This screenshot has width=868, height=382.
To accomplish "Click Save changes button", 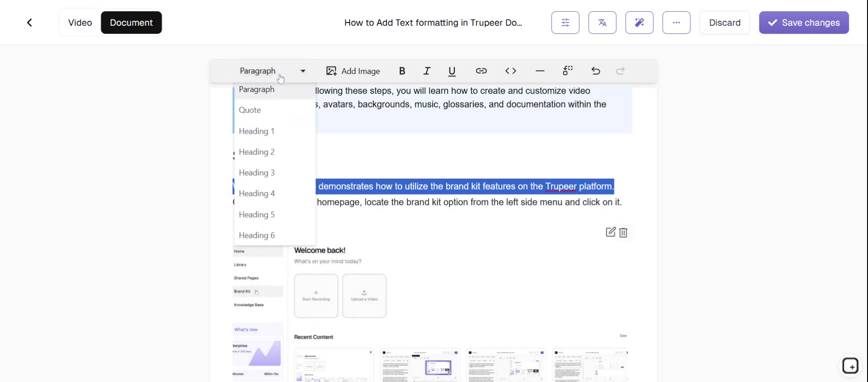I will (x=804, y=23).
